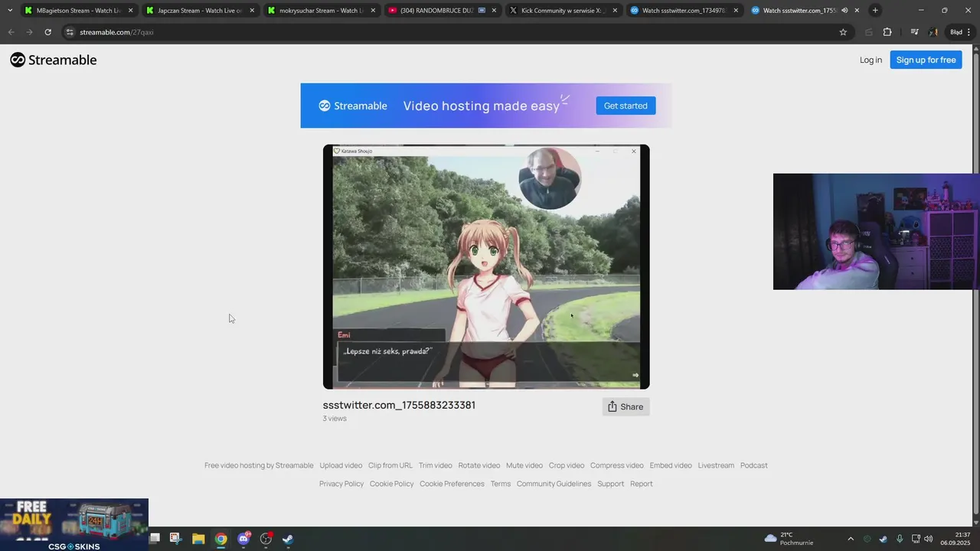Open the Terms footer link
The image size is (980, 551).
[x=501, y=484]
